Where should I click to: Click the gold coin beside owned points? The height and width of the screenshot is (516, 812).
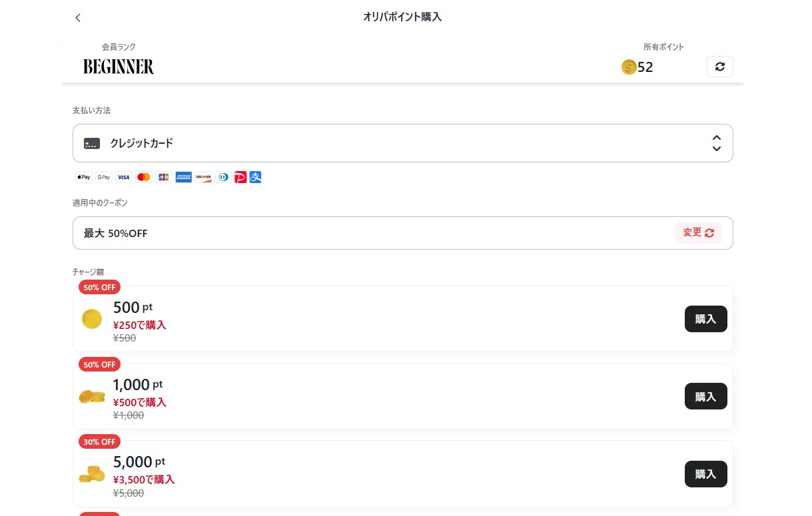[x=629, y=67]
